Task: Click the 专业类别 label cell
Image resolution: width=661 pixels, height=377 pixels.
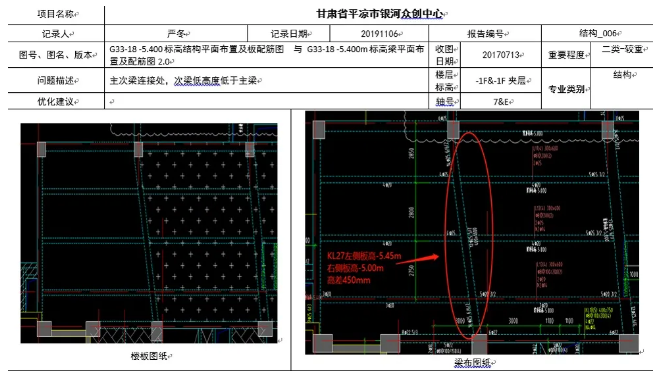Action: 566,89
